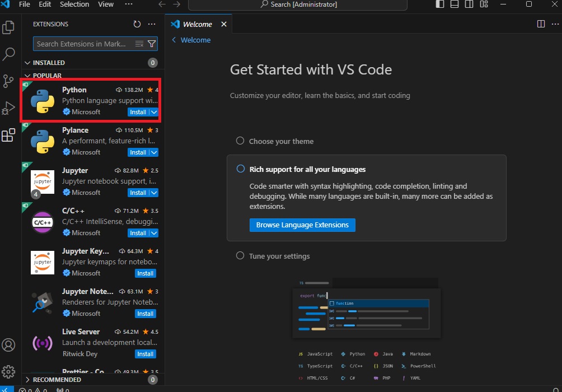Click the Accounts icon in activity bar
The width and height of the screenshot is (562, 392).
pos(8,345)
